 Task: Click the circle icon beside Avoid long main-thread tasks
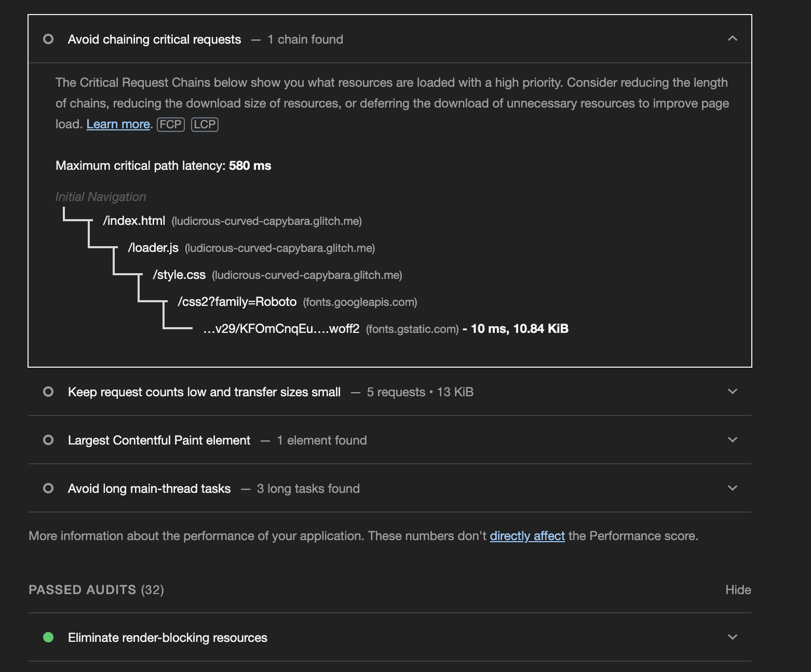[48, 488]
